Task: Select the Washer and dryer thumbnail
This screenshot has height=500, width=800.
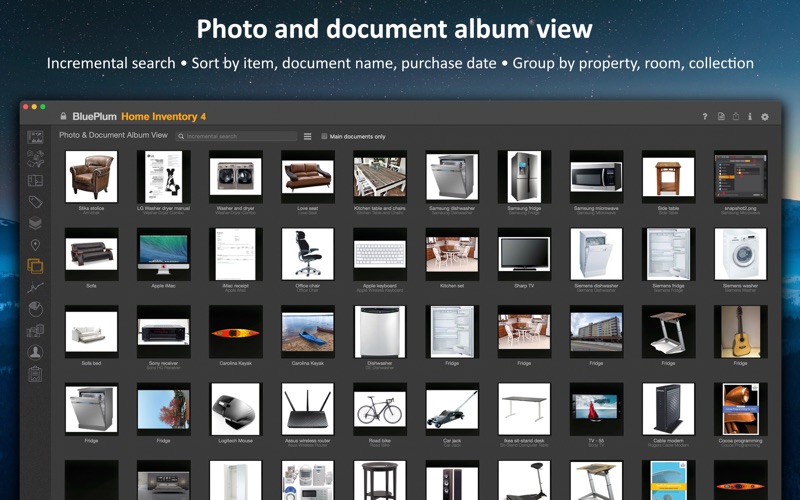Action: click(236, 177)
